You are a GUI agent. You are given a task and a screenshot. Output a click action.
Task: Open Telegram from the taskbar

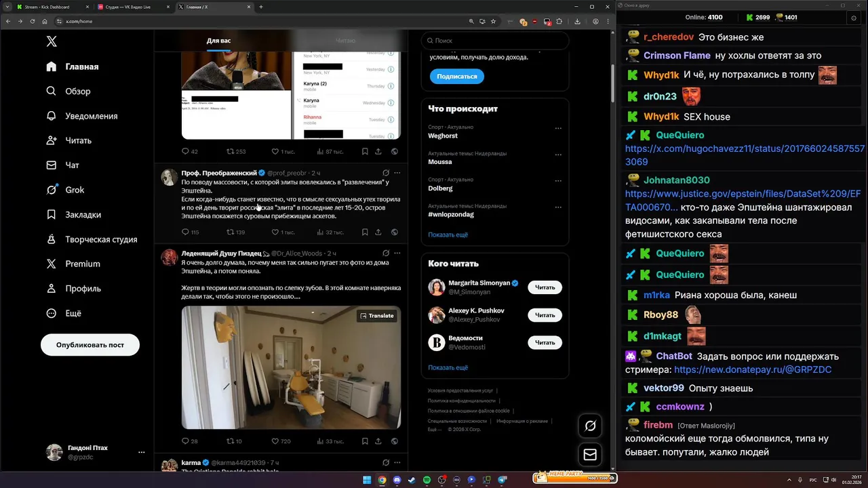(x=502, y=480)
